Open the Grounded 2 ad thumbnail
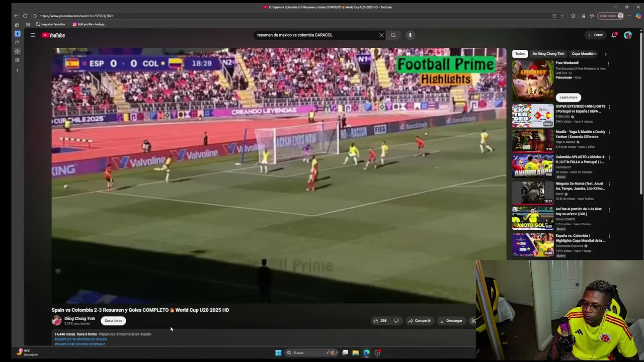The image size is (644, 362). (x=533, y=80)
